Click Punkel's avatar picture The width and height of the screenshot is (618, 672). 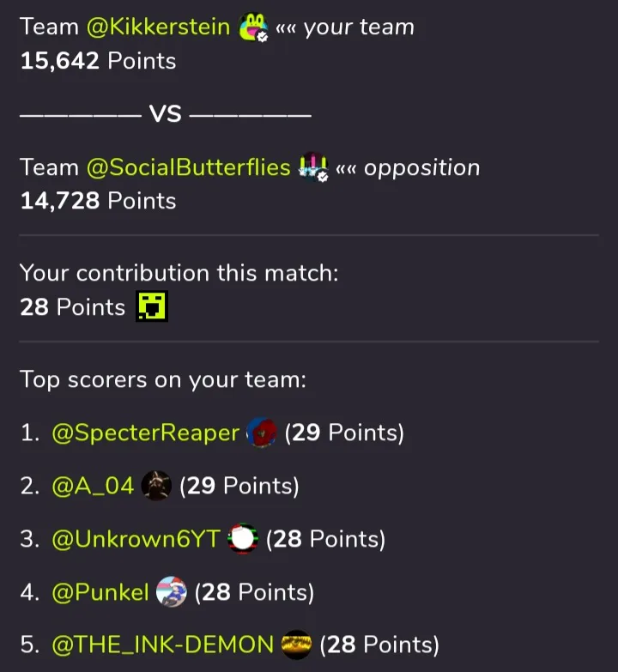[x=172, y=592]
